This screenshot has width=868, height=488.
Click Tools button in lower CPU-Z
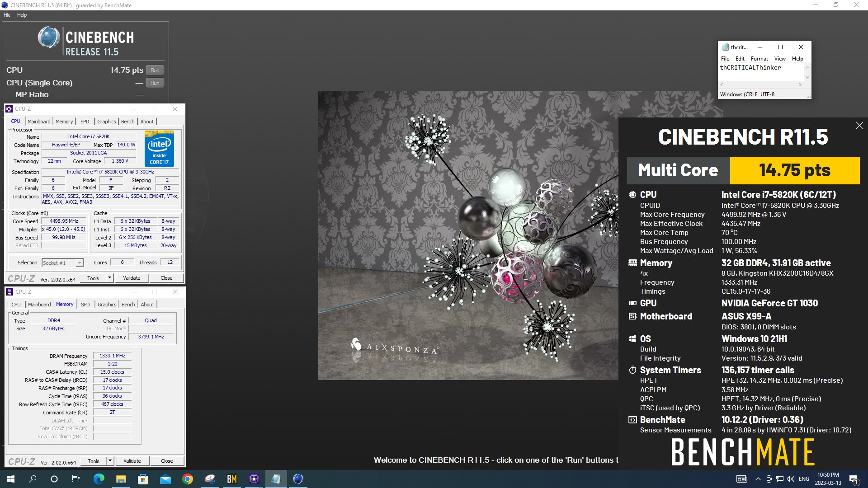[94, 461]
